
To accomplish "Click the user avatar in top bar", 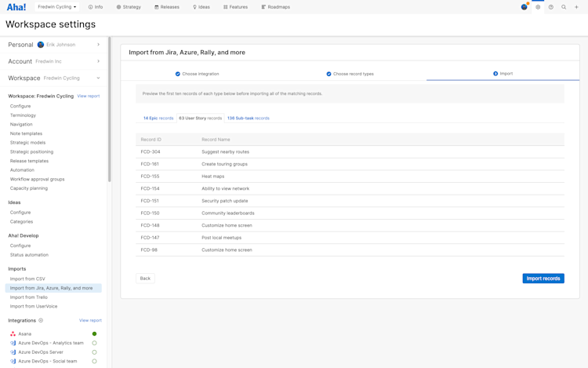I will pyautogui.click(x=524, y=7).
